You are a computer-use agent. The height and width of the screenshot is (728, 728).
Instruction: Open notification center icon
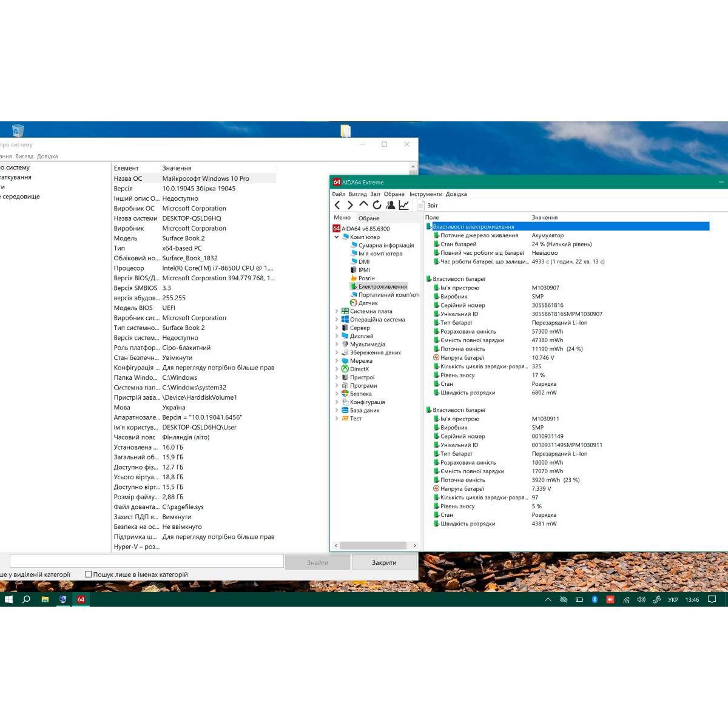712,599
